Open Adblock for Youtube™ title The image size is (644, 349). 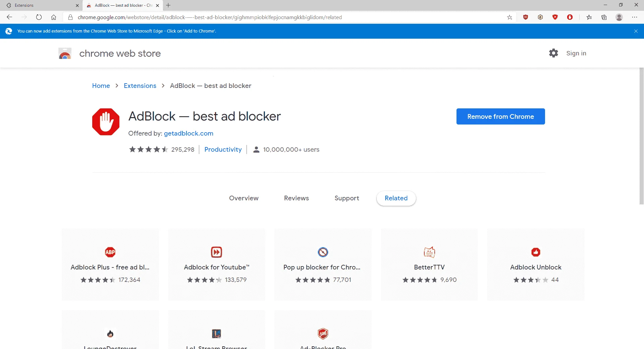coord(216,267)
